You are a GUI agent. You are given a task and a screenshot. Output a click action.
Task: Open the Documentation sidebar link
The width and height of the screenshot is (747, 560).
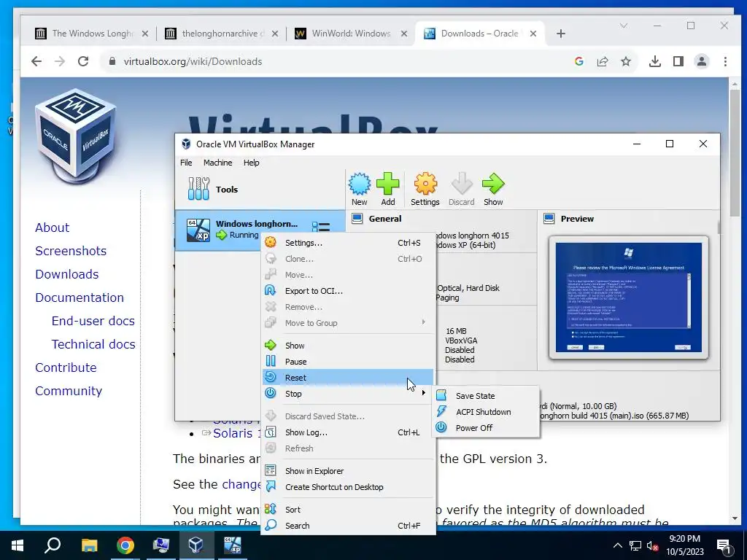pos(80,297)
